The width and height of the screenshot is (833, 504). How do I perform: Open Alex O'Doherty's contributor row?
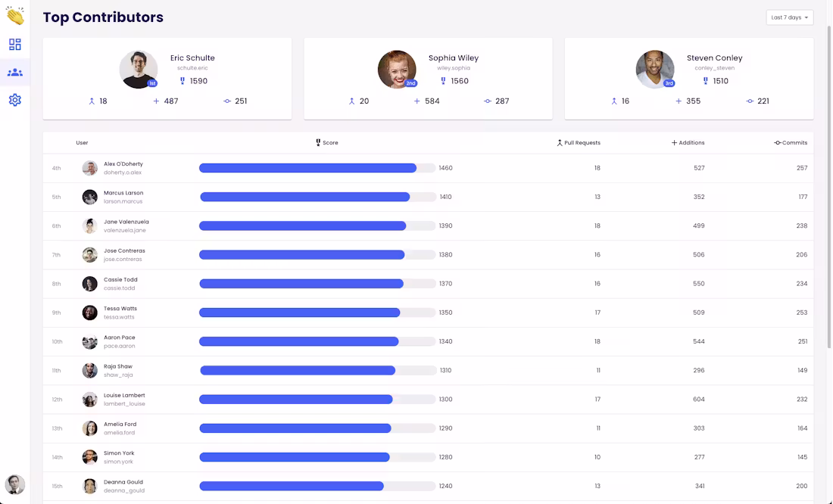pyautogui.click(x=428, y=168)
